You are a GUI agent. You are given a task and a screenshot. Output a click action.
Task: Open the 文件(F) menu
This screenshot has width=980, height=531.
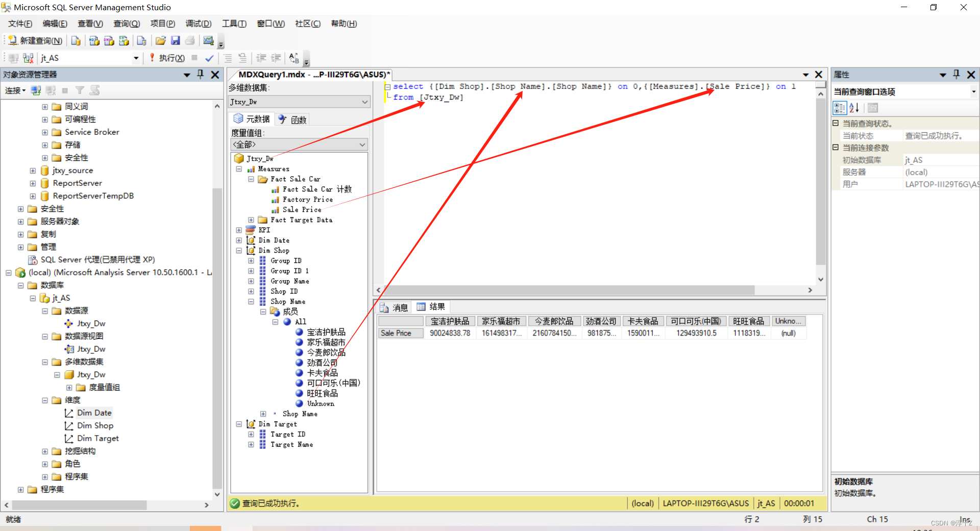[20, 23]
